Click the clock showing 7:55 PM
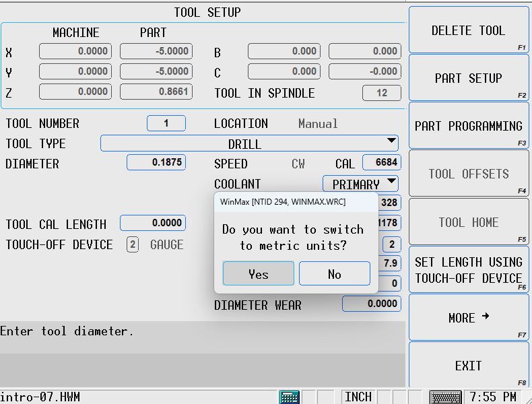Image resolution: width=532 pixels, height=404 pixels. [494, 397]
